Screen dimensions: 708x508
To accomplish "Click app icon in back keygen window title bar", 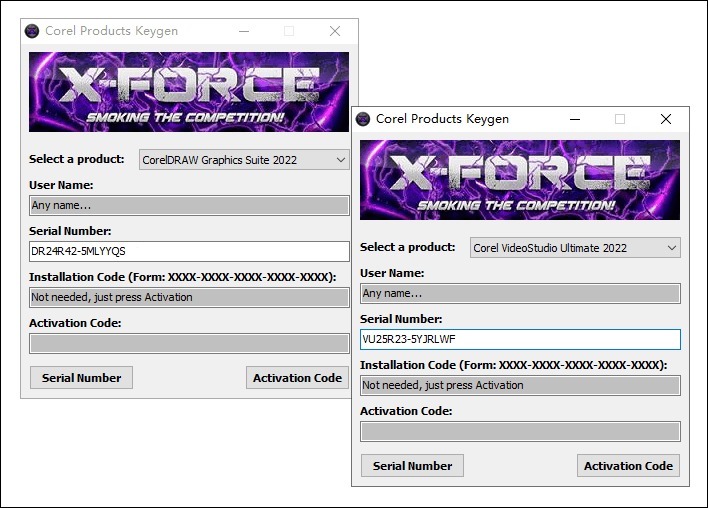I will pyautogui.click(x=32, y=31).
